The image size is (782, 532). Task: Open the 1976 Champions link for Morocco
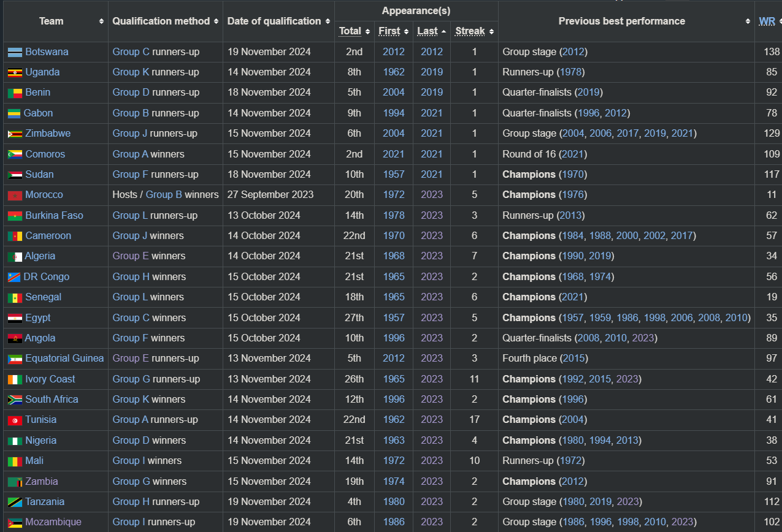573,194
